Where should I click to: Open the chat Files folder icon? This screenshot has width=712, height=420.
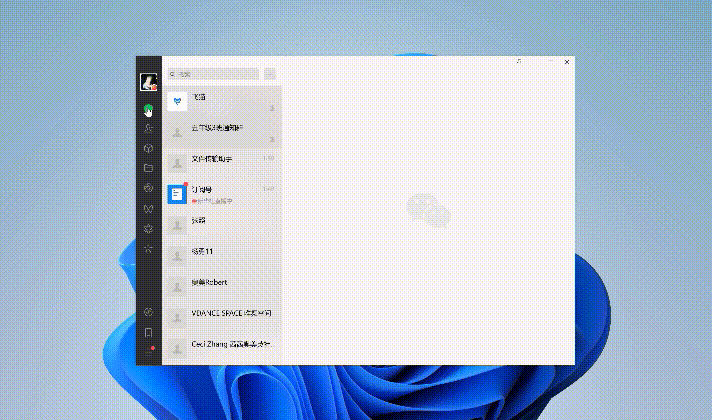(148, 168)
